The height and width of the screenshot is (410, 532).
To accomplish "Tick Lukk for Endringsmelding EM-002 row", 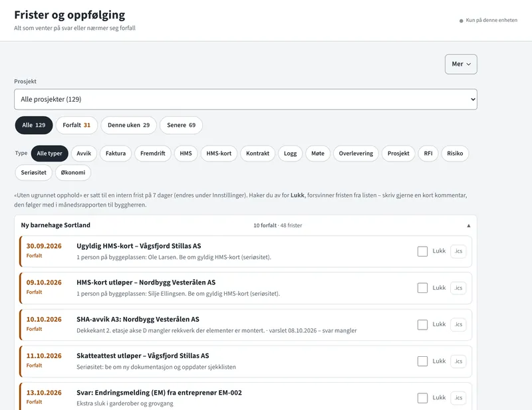I will point(422,398).
